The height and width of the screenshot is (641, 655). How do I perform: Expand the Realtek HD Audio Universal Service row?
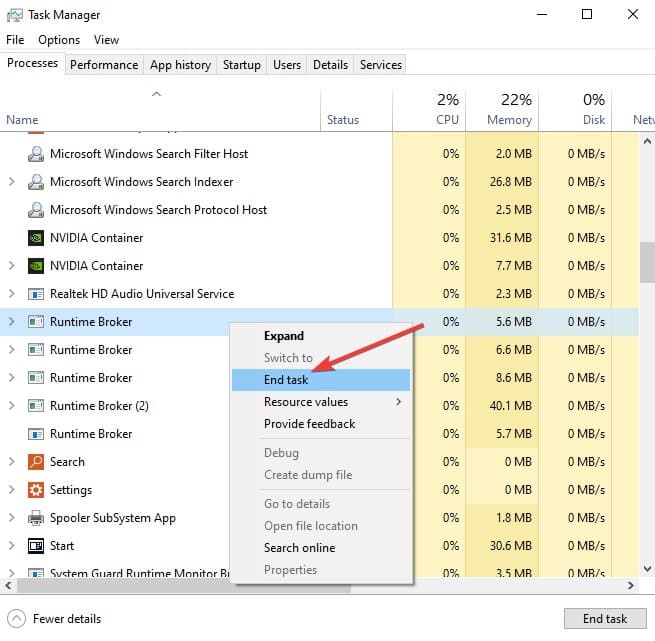tap(12, 294)
